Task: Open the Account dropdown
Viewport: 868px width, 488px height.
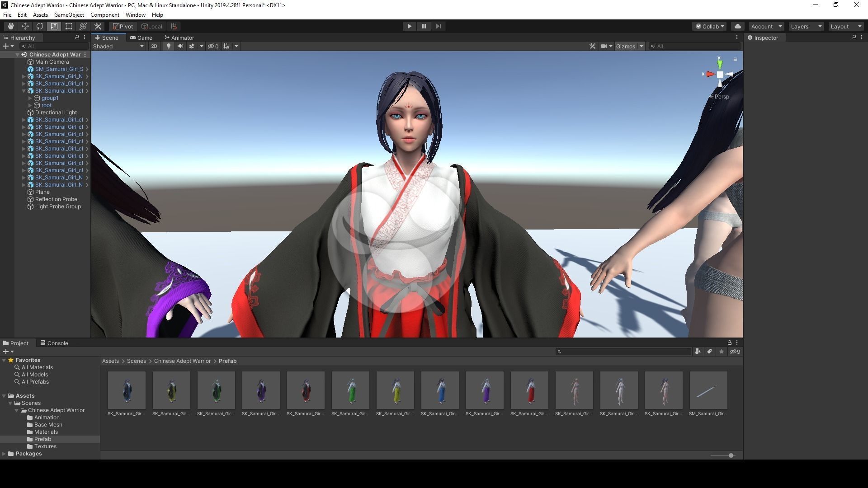Action: [x=766, y=26]
